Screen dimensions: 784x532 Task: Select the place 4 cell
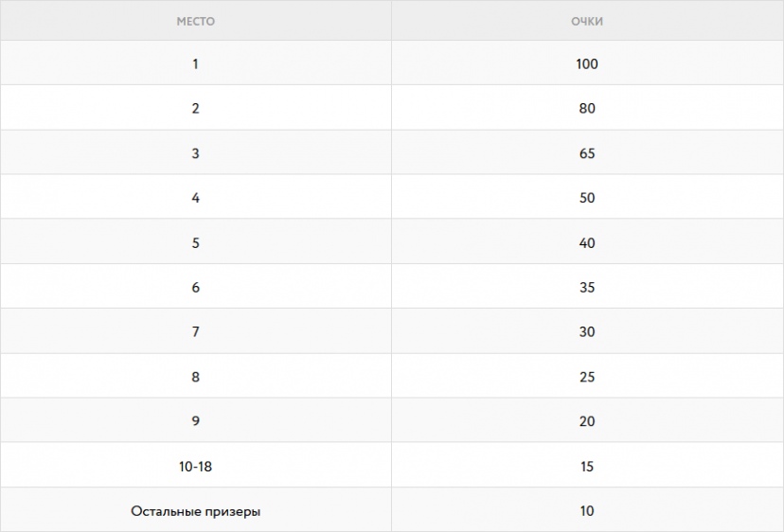pos(195,197)
